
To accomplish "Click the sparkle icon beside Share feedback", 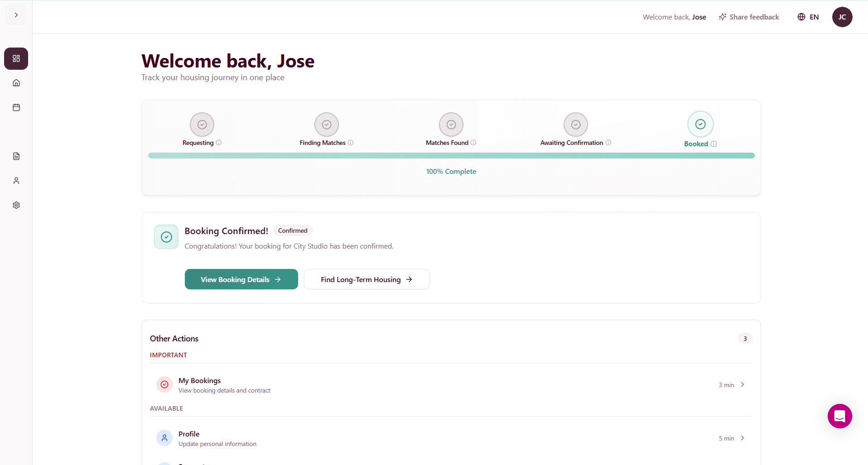I will [723, 17].
